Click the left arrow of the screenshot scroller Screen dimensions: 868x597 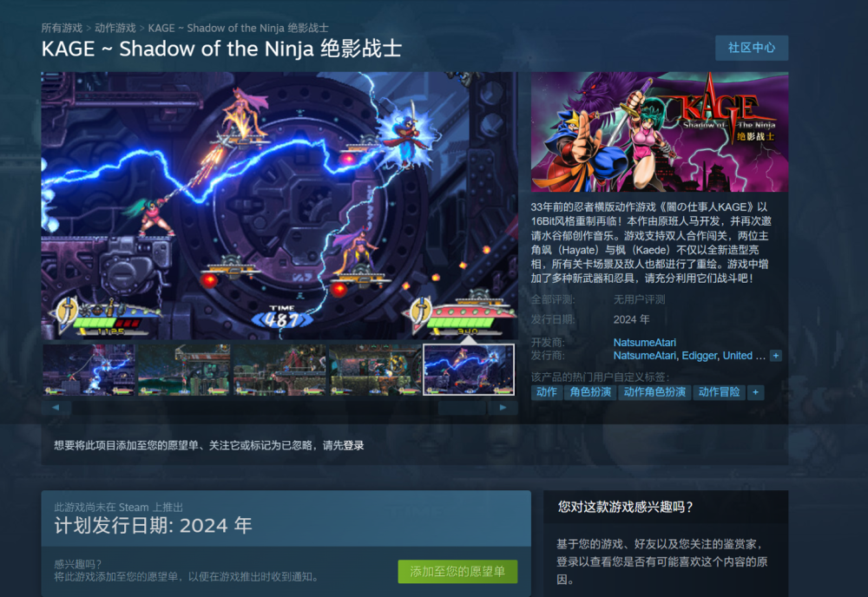point(56,408)
